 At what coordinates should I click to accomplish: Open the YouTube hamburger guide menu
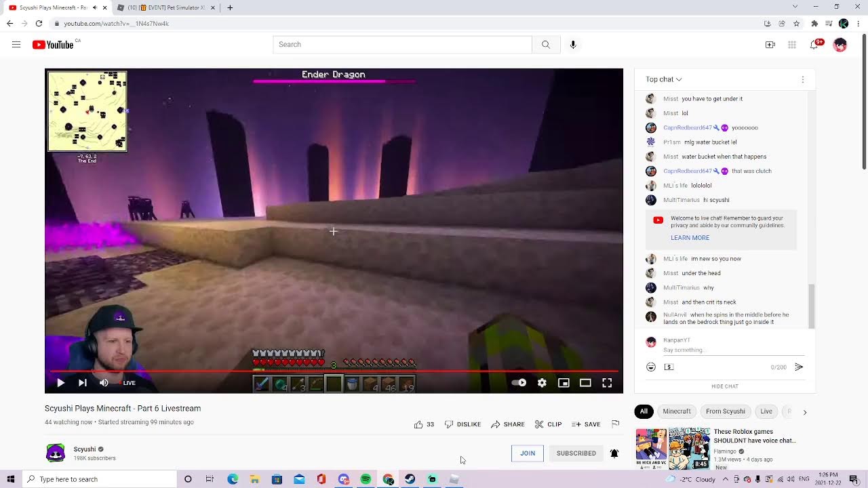(16, 45)
